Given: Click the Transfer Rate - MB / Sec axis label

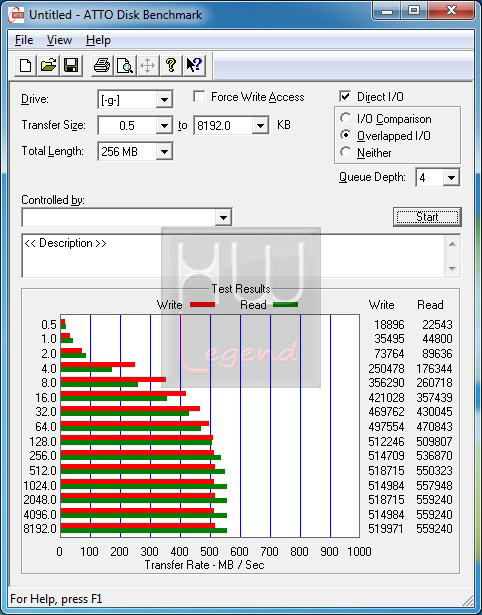Looking at the screenshot, I should point(205,565).
